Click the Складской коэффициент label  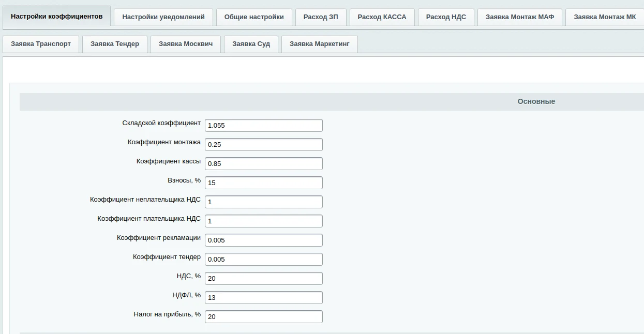coord(161,123)
